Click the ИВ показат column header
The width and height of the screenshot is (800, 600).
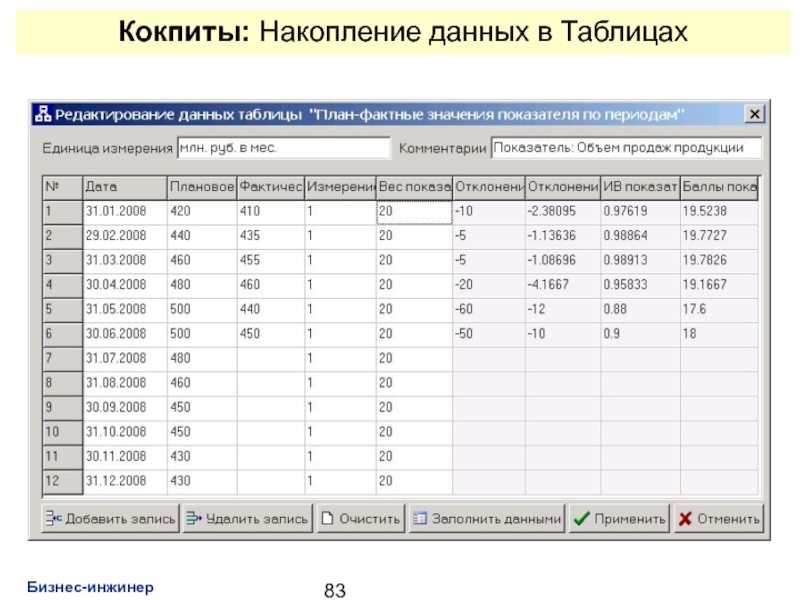640,187
